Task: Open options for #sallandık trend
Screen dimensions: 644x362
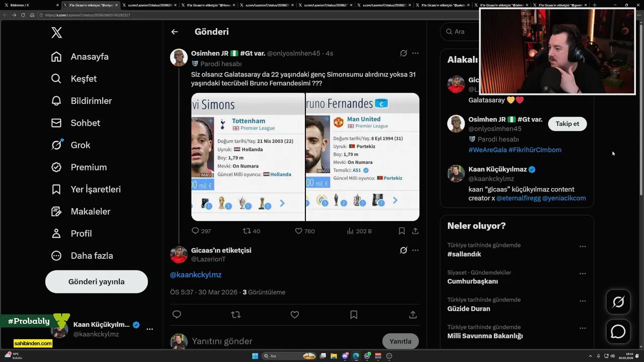Action: (x=583, y=246)
